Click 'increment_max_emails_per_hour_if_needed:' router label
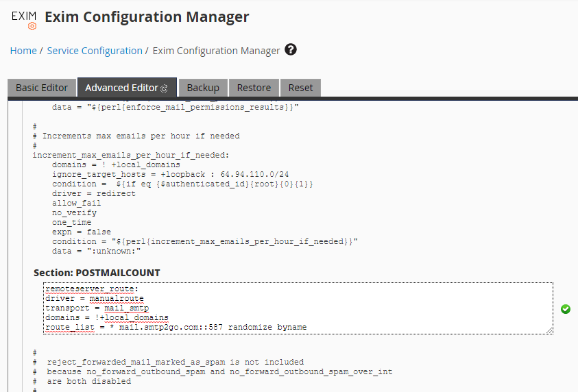Screen dimensions: 578x392 pyautogui.click(x=131, y=155)
